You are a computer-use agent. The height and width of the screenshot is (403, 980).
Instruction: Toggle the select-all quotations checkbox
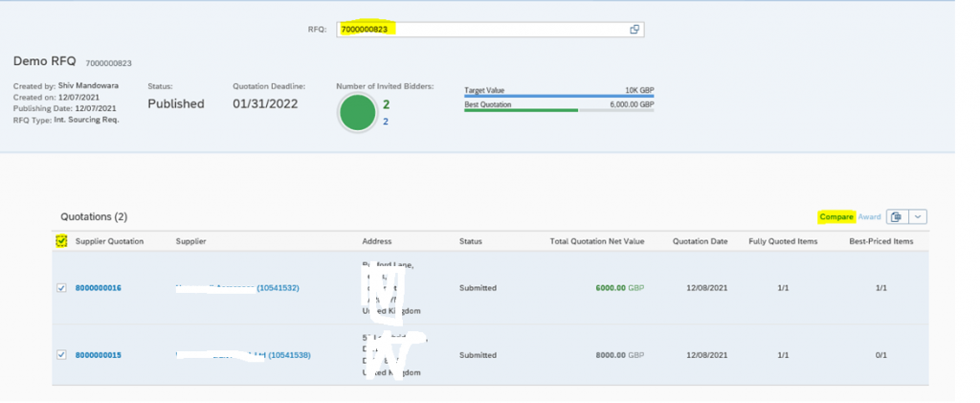[x=61, y=240]
